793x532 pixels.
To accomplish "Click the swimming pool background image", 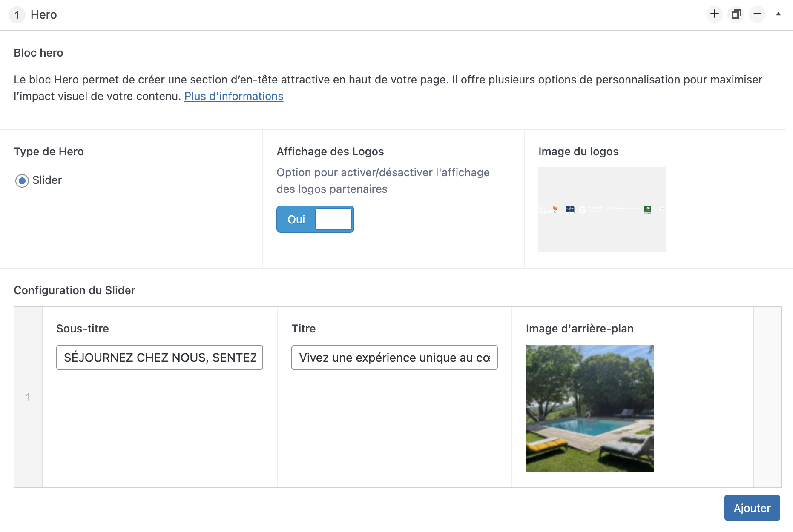I will [589, 409].
